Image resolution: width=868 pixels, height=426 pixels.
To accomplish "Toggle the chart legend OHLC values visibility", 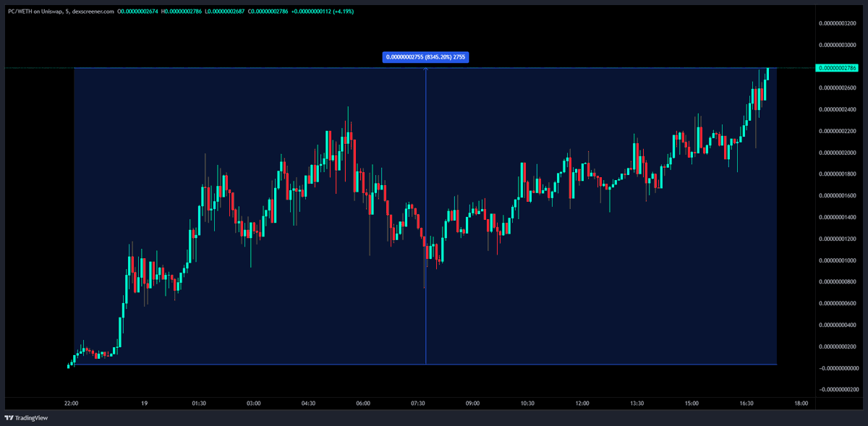I will coord(137,12).
